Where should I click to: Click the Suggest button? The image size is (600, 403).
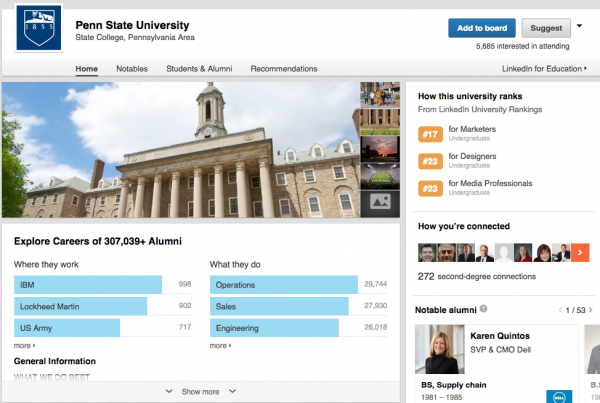(546, 28)
